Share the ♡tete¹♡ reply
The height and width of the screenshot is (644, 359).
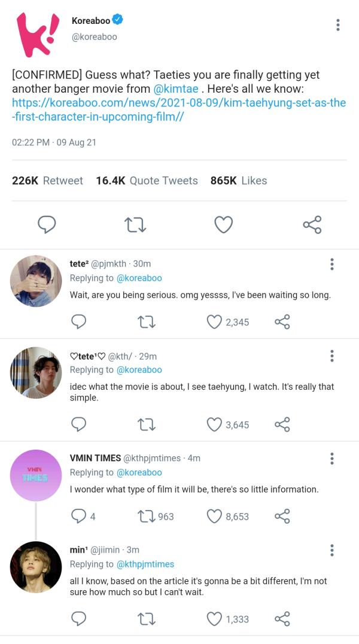(282, 425)
